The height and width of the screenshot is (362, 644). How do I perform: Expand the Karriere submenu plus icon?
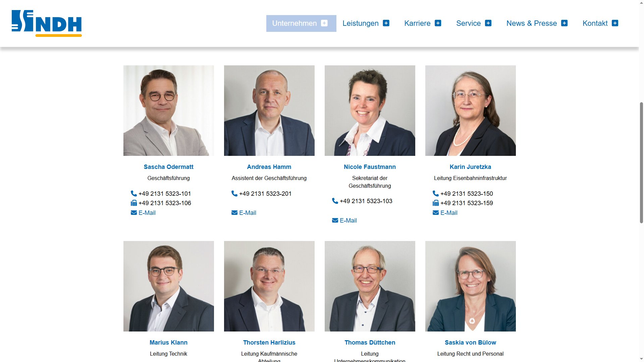click(x=438, y=23)
